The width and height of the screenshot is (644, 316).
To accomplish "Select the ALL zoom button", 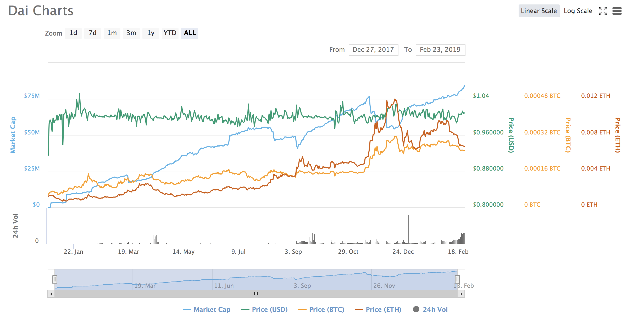I will [x=190, y=33].
